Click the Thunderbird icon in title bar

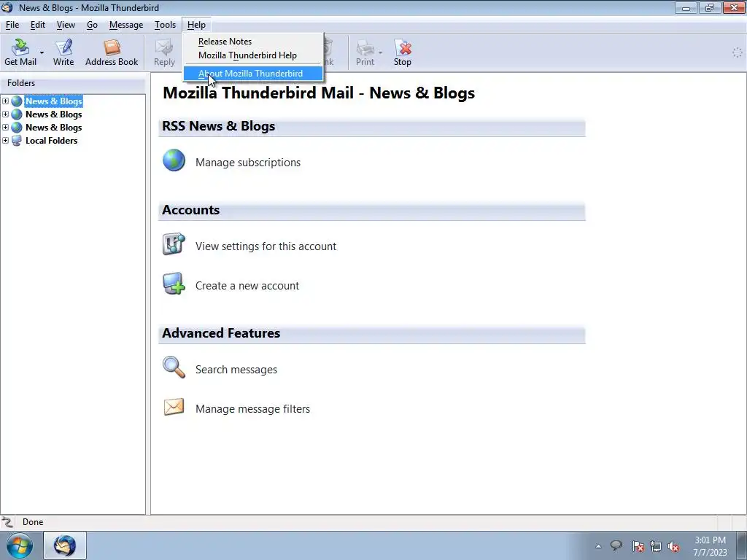[x=7, y=7]
